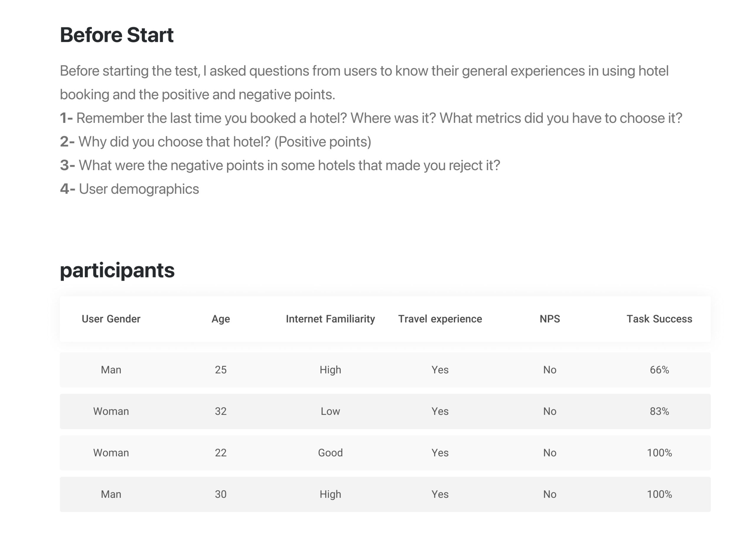Image resolution: width=756 pixels, height=533 pixels.
Task: Click the 83% task success cell
Action: 659,411
